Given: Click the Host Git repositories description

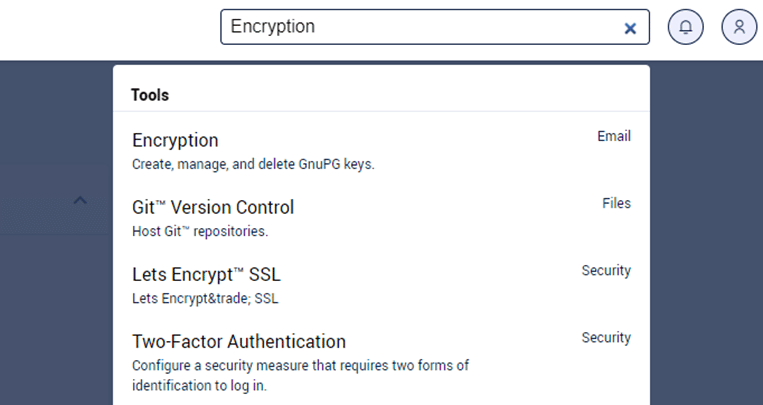Looking at the screenshot, I should point(200,231).
